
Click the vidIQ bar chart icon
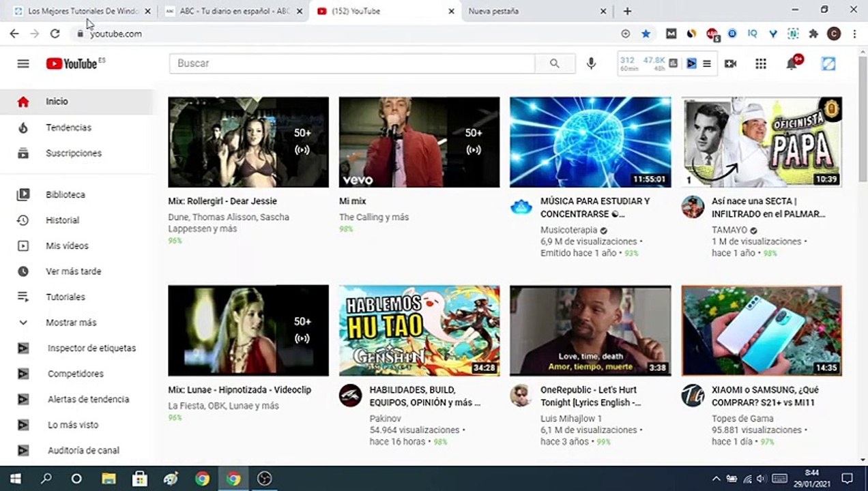tap(674, 63)
